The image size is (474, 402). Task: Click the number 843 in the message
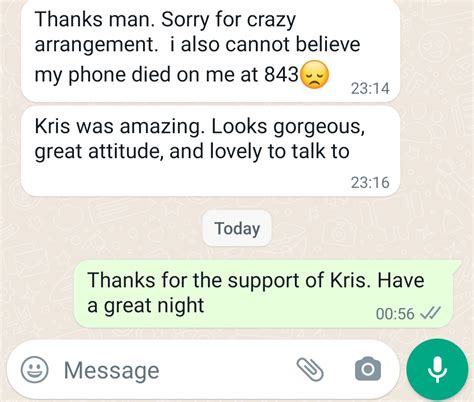point(281,74)
